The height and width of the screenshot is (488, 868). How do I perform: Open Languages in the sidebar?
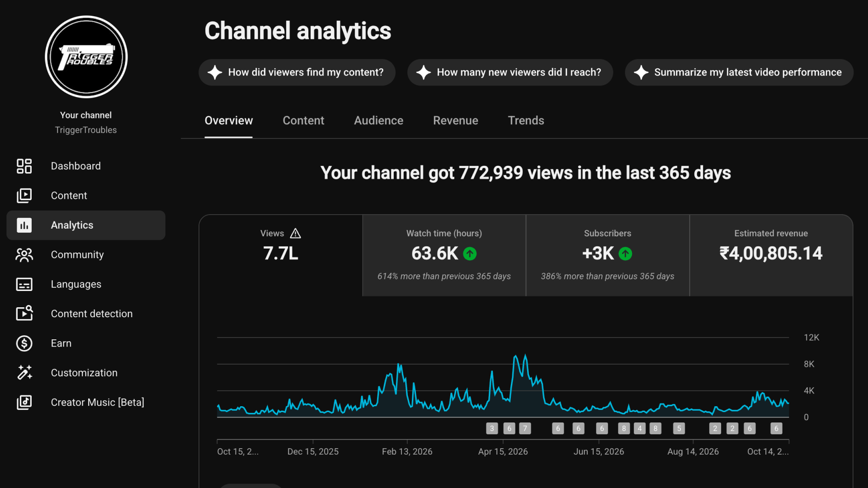(x=86, y=284)
